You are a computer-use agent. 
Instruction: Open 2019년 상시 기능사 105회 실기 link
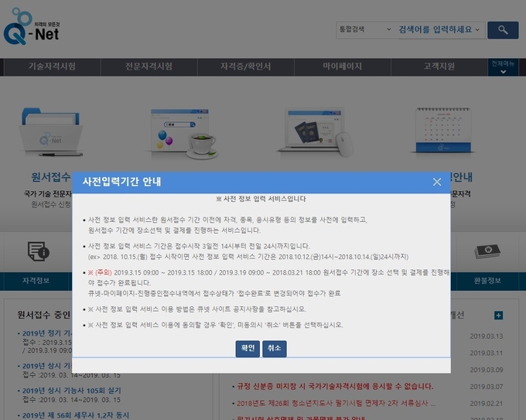(x=72, y=391)
